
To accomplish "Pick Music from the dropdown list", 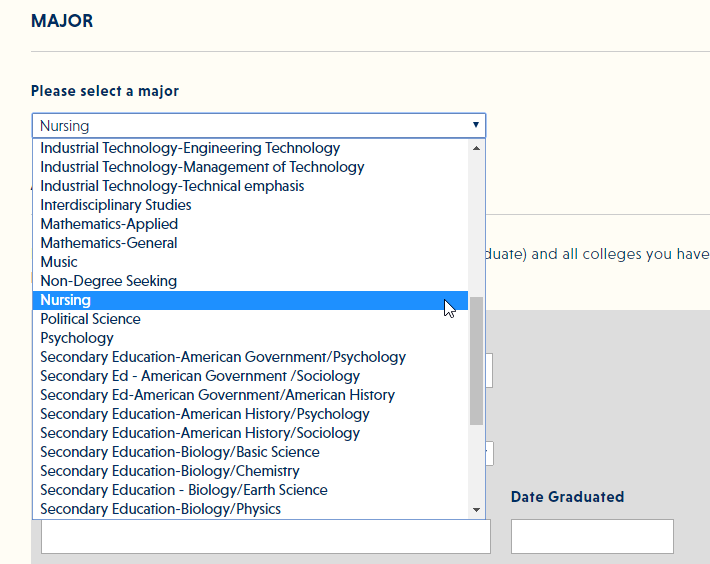I will [x=59, y=262].
